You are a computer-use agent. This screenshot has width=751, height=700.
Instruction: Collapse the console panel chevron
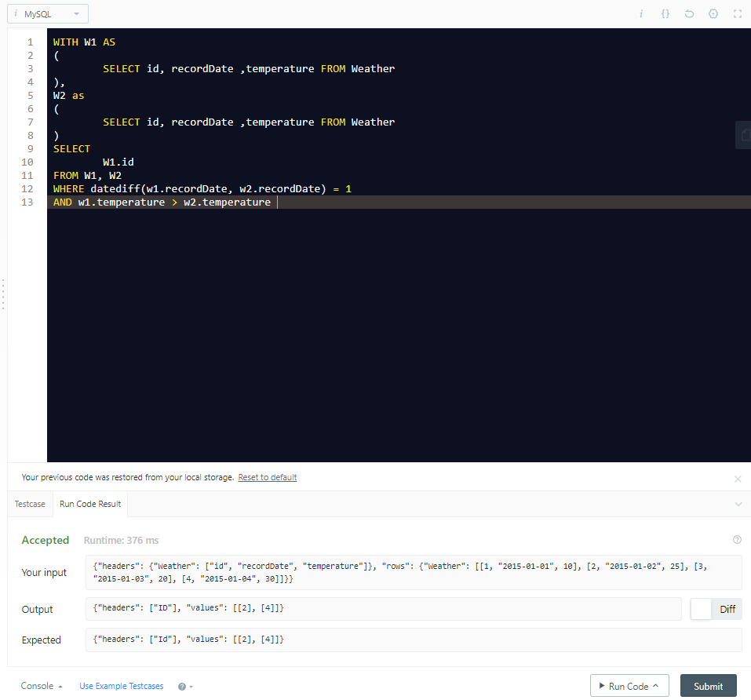[738, 504]
